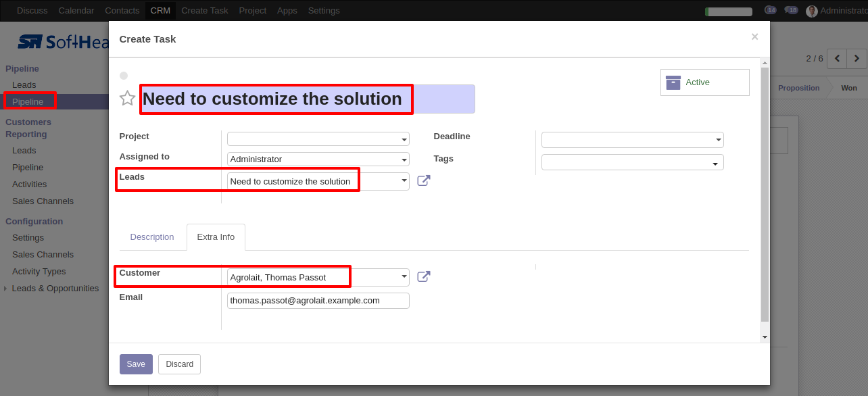Image resolution: width=868 pixels, height=396 pixels.
Task: Click the gray kanban state circle
Action: point(124,76)
